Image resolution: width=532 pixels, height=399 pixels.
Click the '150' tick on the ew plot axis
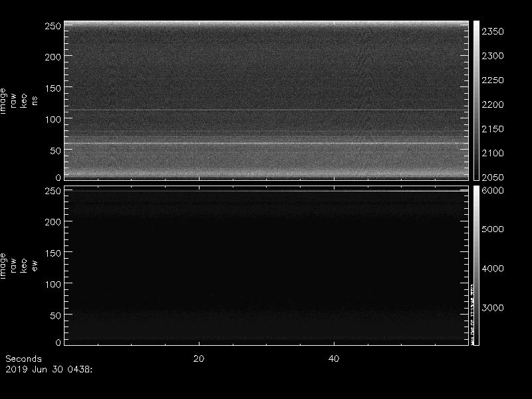tap(53, 253)
